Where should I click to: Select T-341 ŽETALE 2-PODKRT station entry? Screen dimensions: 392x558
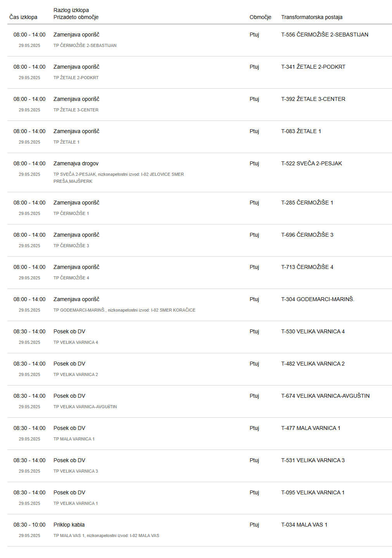pyautogui.click(x=313, y=67)
